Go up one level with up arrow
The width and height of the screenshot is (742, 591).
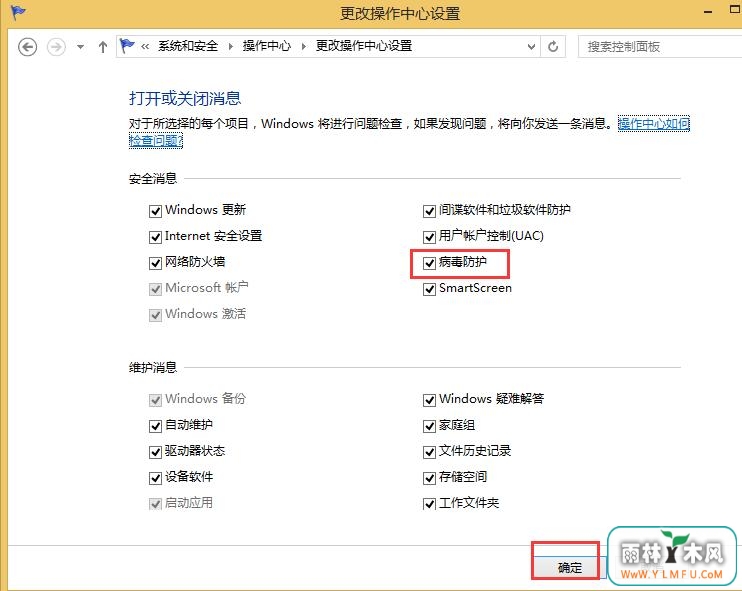pyautogui.click(x=103, y=47)
